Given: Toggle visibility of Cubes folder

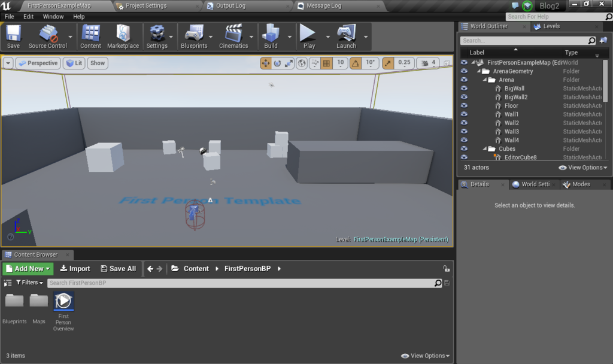Looking at the screenshot, I should tap(464, 148).
